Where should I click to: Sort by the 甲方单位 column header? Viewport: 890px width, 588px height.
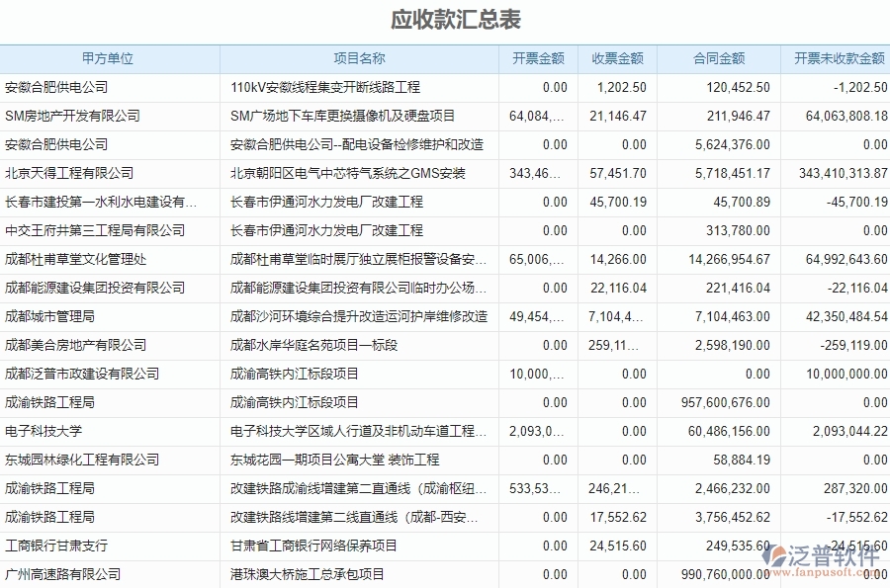[111, 58]
